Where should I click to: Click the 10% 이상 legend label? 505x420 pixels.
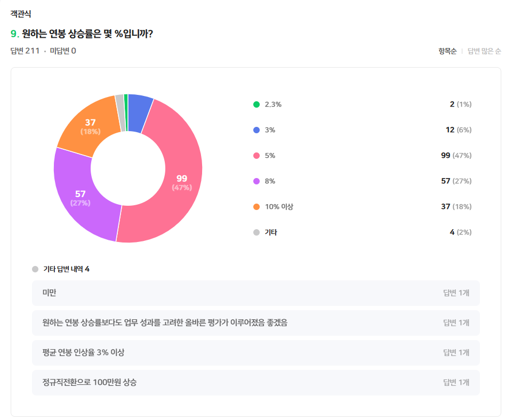[x=279, y=207]
